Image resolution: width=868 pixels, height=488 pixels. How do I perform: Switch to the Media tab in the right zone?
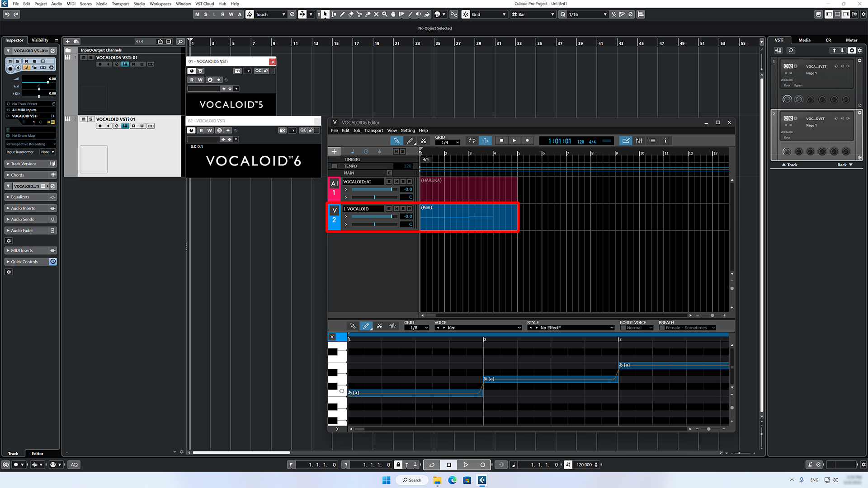(804, 40)
